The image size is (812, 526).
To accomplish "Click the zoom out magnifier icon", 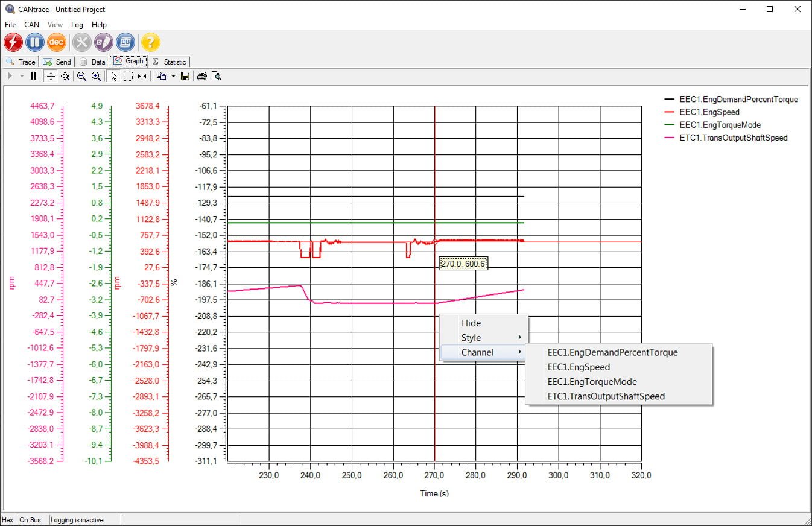I will coord(81,76).
